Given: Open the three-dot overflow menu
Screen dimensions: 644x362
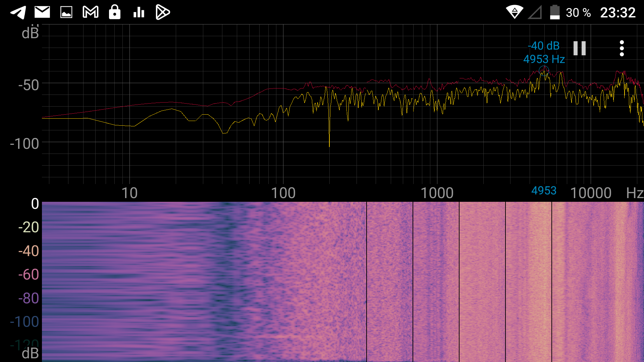Looking at the screenshot, I should [x=622, y=48].
